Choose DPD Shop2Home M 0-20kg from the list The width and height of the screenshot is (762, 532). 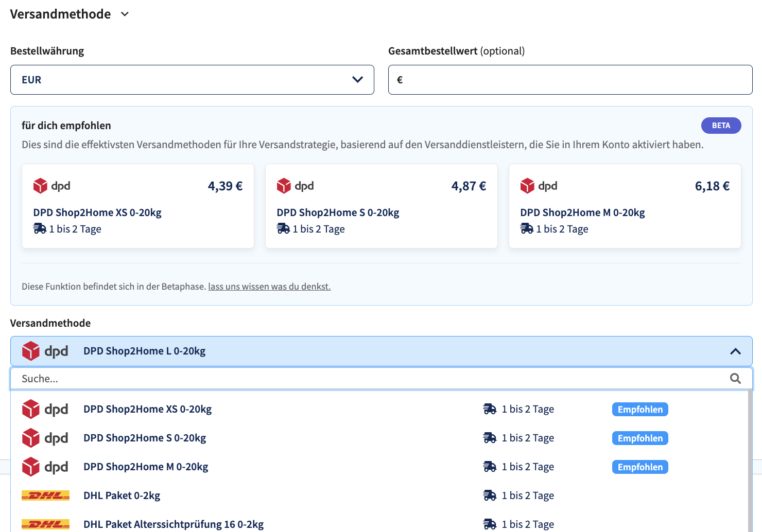[x=379, y=467]
